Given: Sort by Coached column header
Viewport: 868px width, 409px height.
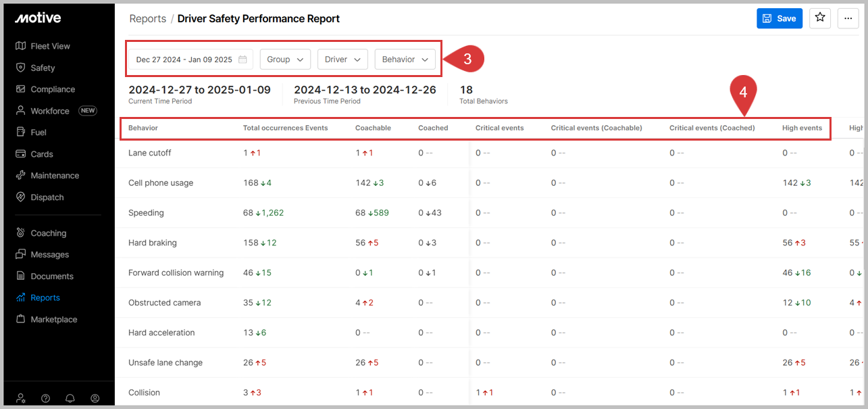Looking at the screenshot, I should tap(433, 128).
